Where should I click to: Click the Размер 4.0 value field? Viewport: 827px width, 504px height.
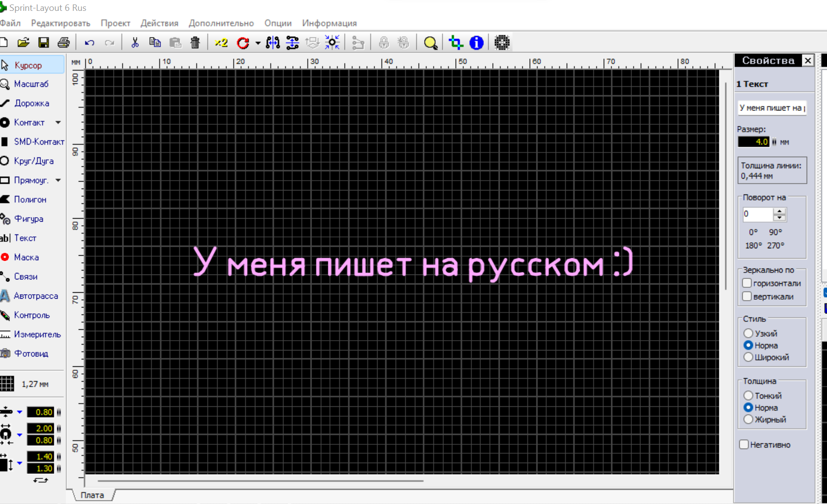[753, 142]
